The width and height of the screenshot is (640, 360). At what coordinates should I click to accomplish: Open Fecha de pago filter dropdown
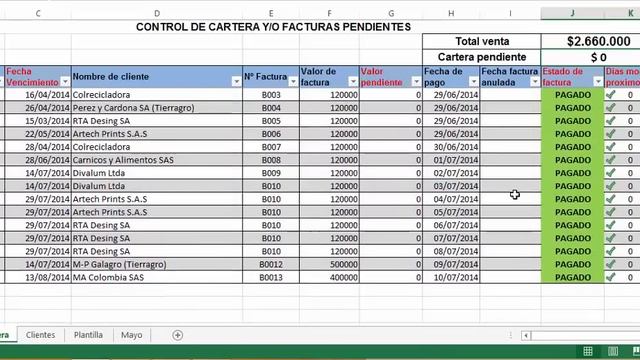click(473, 82)
